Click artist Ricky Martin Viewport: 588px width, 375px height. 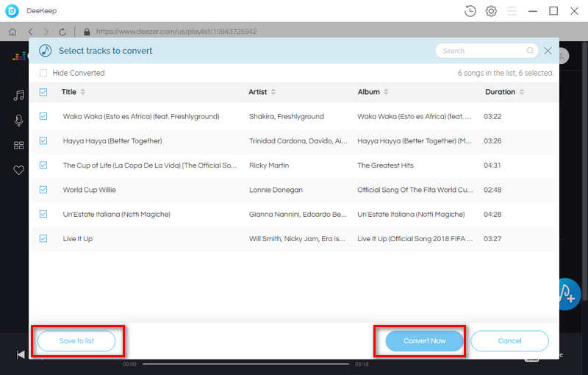pyautogui.click(x=269, y=165)
